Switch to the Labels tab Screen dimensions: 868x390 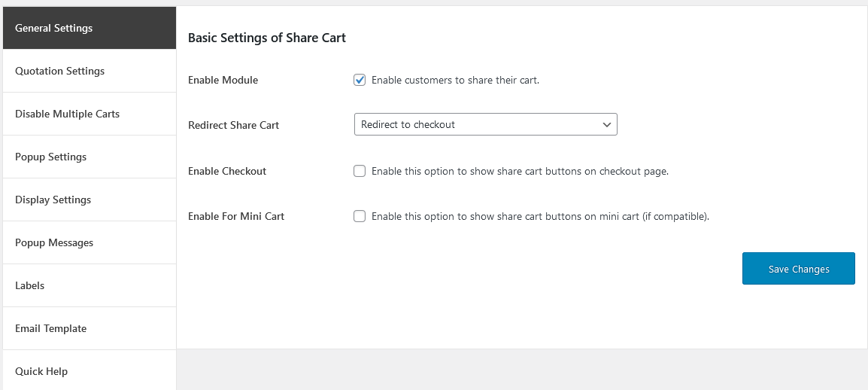[90, 285]
